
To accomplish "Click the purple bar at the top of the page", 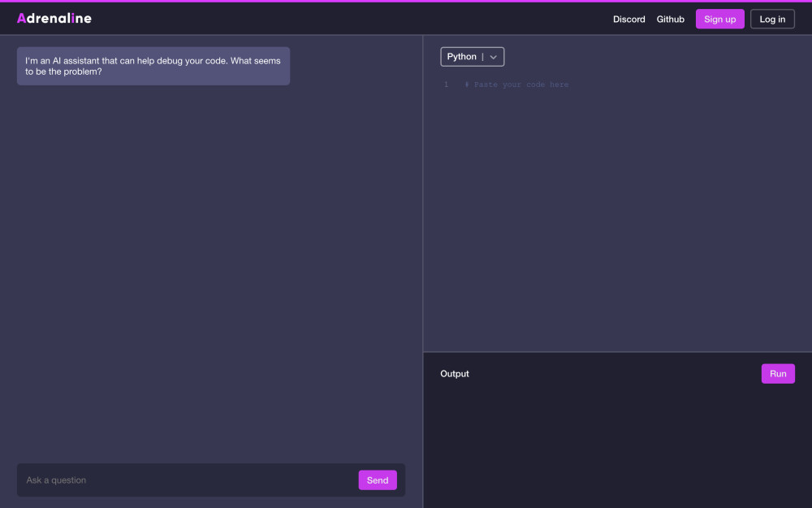I will pyautogui.click(x=406, y=1).
